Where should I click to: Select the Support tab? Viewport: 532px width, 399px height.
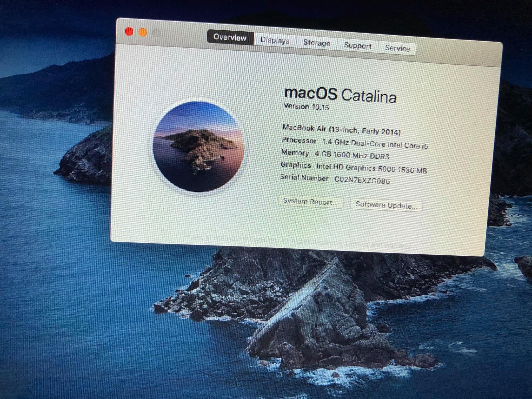[358, 46]
